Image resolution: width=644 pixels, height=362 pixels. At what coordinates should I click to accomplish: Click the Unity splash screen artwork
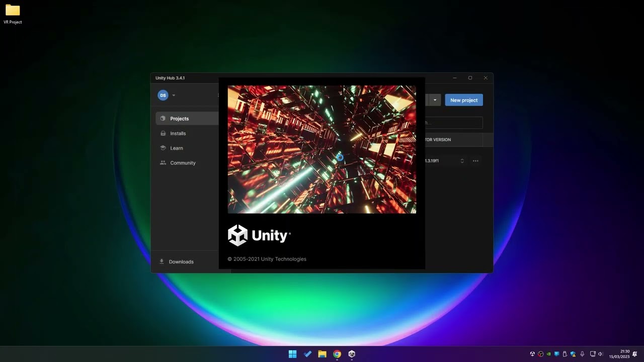(x=322, y=149)
